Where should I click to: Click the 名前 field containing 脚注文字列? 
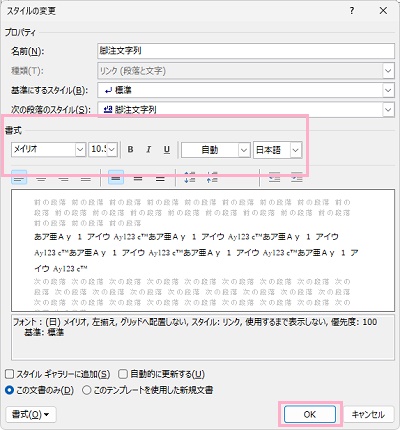[x=246, y=51]
